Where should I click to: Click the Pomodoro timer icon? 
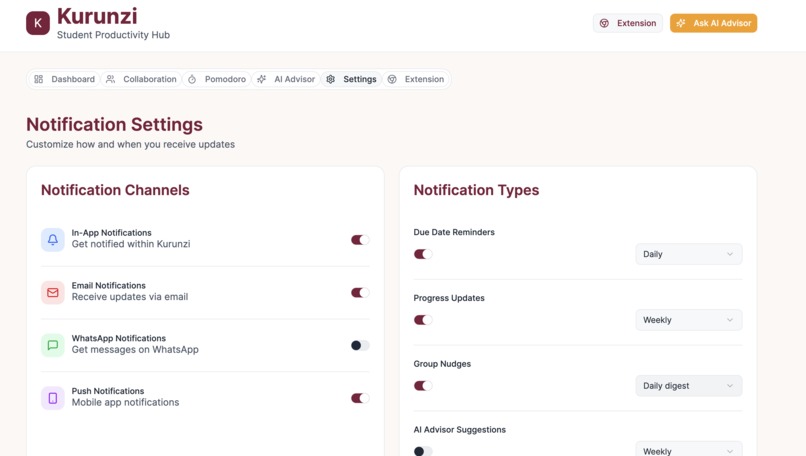coord(192,79)
